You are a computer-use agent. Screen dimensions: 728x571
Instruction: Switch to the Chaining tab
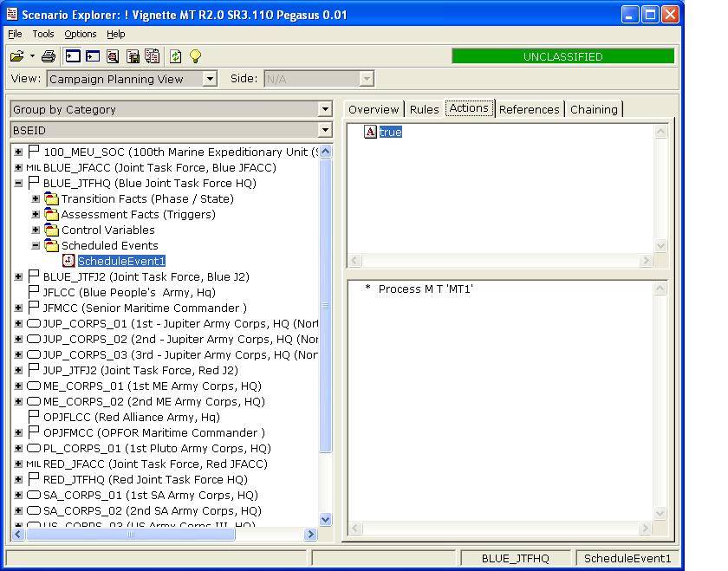pyautogui.click(x=594, y=109)
